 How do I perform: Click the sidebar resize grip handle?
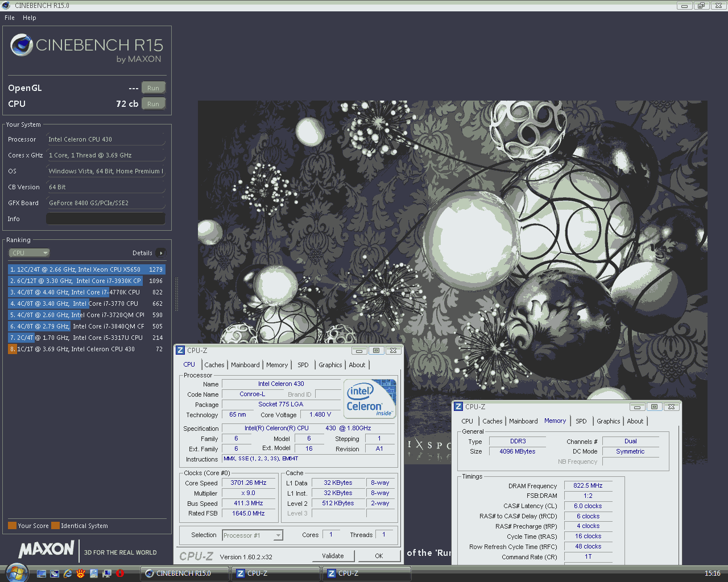pyautogui.click(x=176, y=294)
